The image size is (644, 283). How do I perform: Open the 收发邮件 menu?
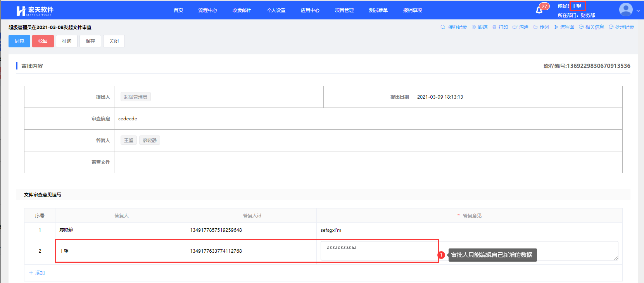click(242, 10)
